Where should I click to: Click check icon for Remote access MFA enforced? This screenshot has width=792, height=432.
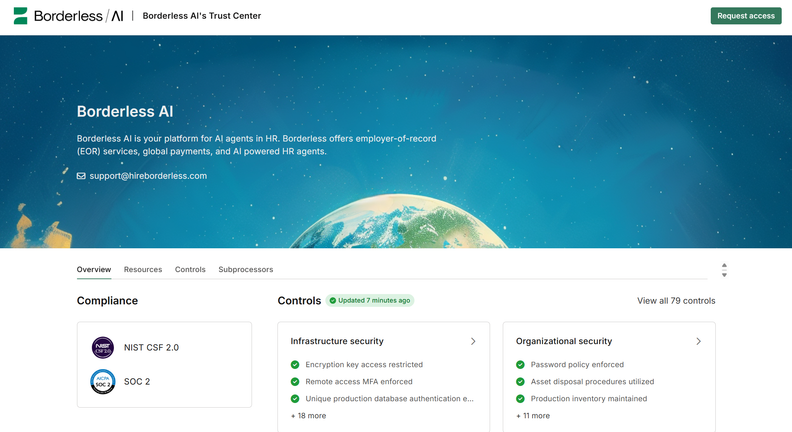coord(295,381)
